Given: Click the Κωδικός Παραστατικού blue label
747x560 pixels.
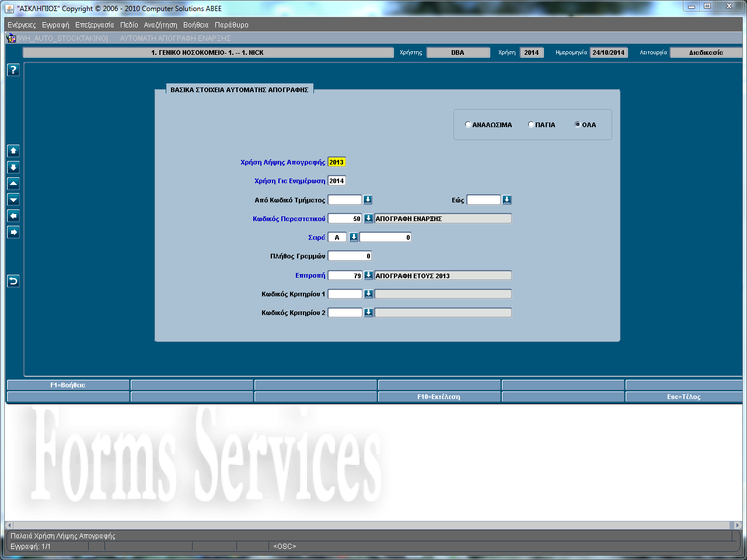Looking at the screenshot, I should point(289,219).
